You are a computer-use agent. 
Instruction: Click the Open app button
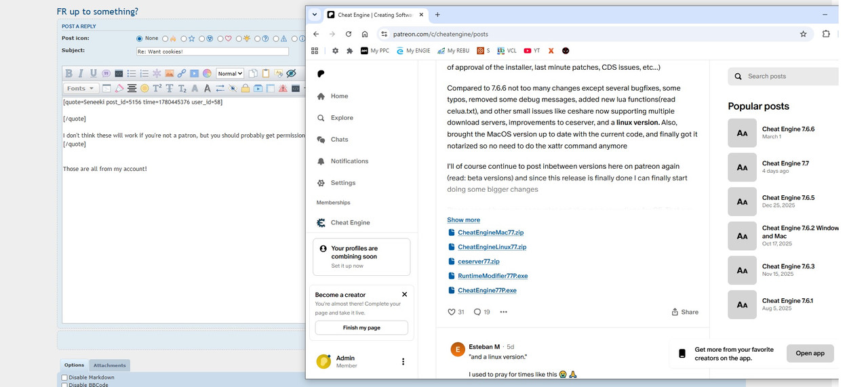pyautogui.click(x=810, y=353)
